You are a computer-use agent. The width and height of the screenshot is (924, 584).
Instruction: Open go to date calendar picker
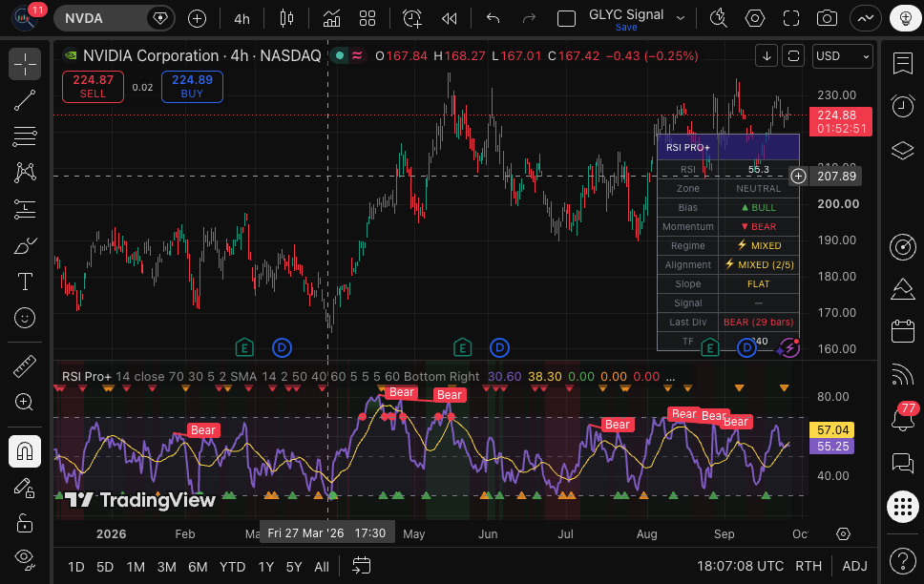point(361,566)
